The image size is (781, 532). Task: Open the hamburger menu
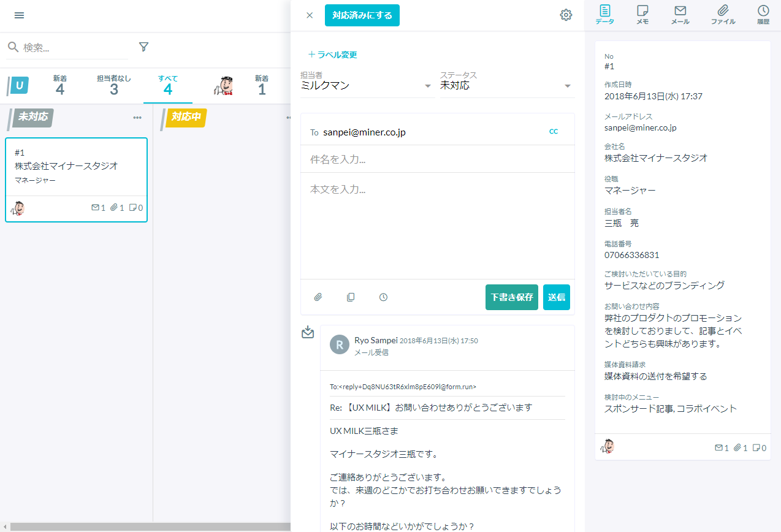[x=19, y=15]
